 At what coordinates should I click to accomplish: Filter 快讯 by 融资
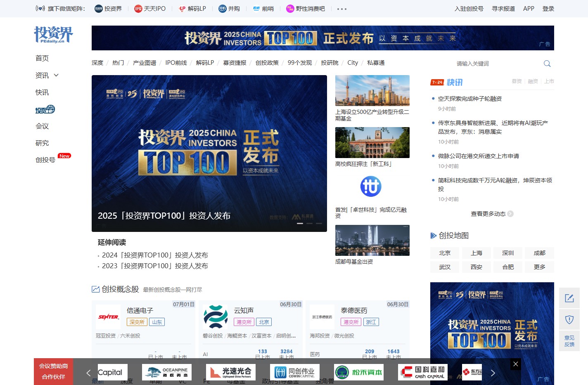(x=533, y=81)
